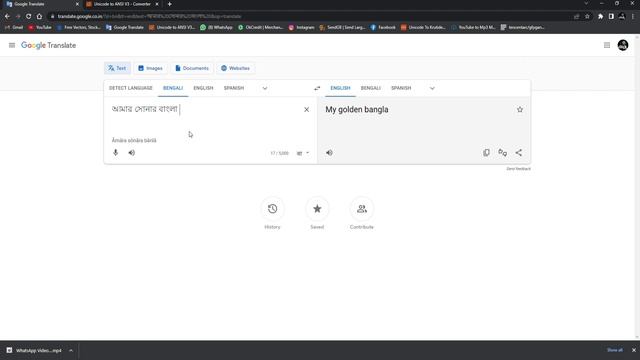
Task: Open the Facebook bookmark
Action: [x=383, y=27]
